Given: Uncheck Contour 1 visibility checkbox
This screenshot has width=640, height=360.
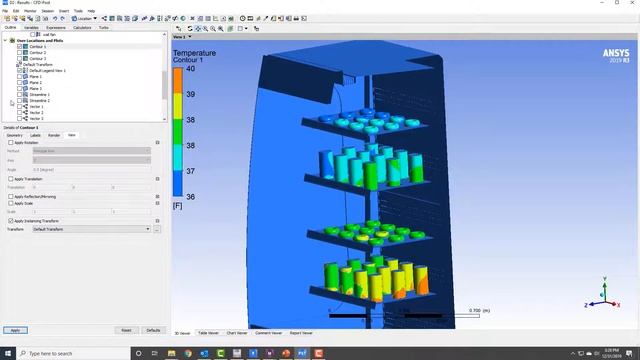Looking at the screenshot, I should (19, 47).
